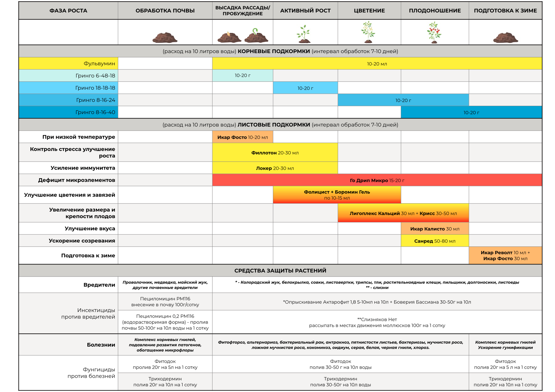Viewport: 555px width, 392px height.
Task: Click the ПОДГОТОВКА К ЗИМЕ column header
Action: click(506, 11)
